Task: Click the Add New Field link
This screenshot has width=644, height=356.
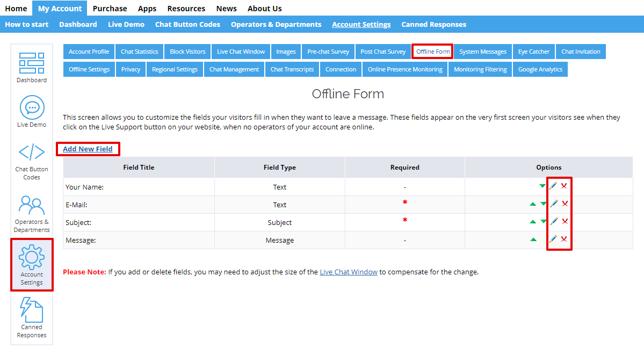Action: coord(88,149)
